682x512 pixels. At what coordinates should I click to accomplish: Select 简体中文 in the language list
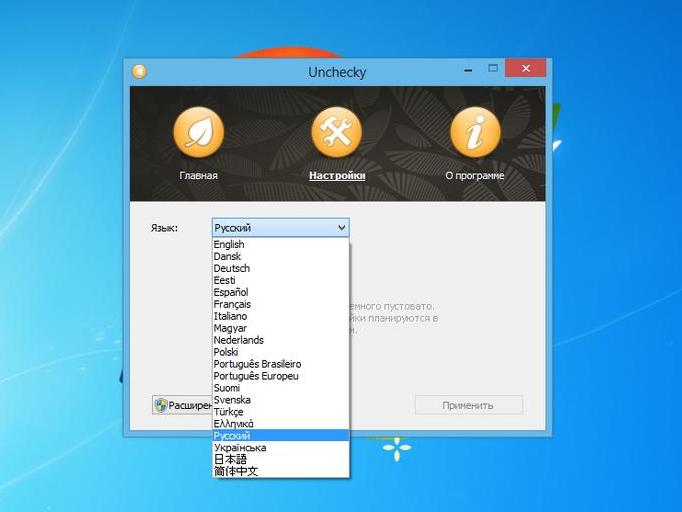pos(281,471)
